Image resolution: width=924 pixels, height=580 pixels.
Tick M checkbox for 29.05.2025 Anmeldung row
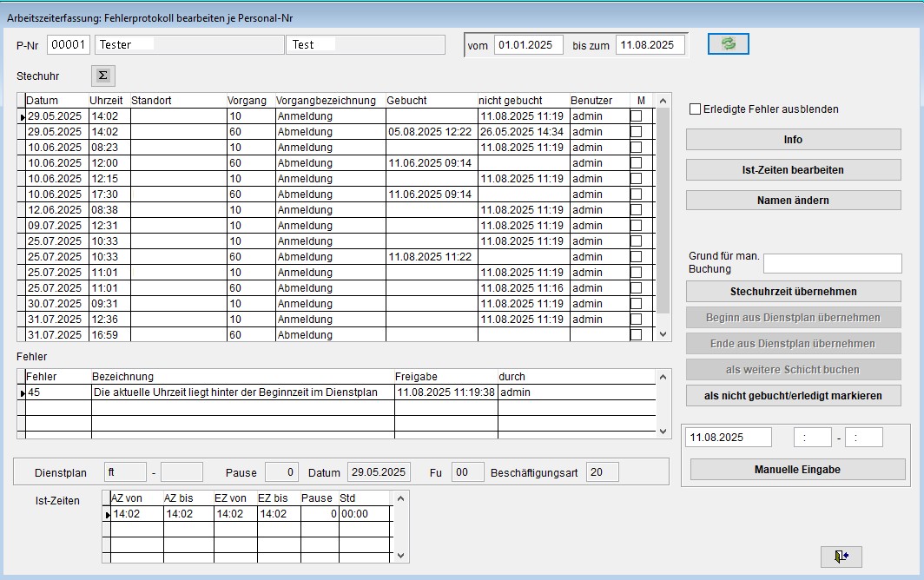pyautogui.click(x=636, y=116)
